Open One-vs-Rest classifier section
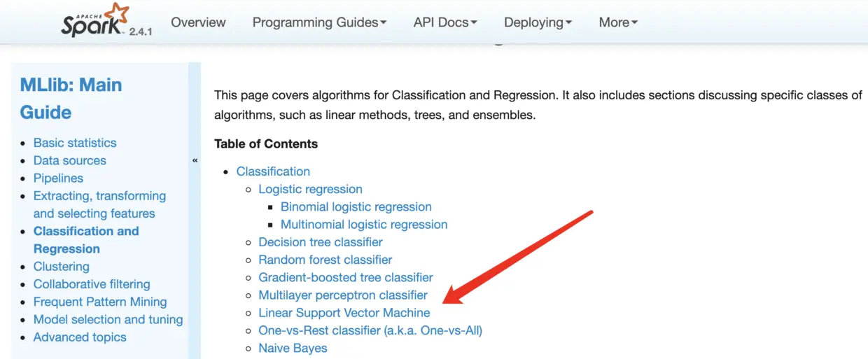This screenshot has height=359, width=868. [x=370, y=330]
